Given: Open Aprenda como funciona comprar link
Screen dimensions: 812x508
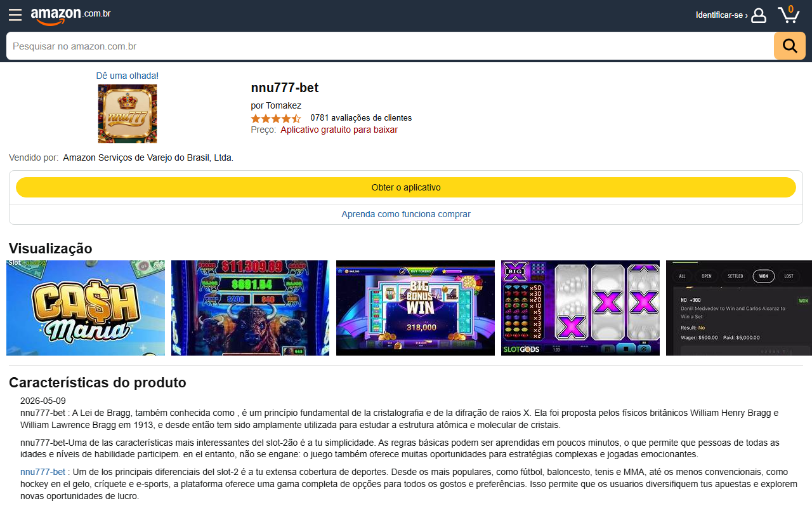Looking at the screenshot, I should click(x=406, y=214).
